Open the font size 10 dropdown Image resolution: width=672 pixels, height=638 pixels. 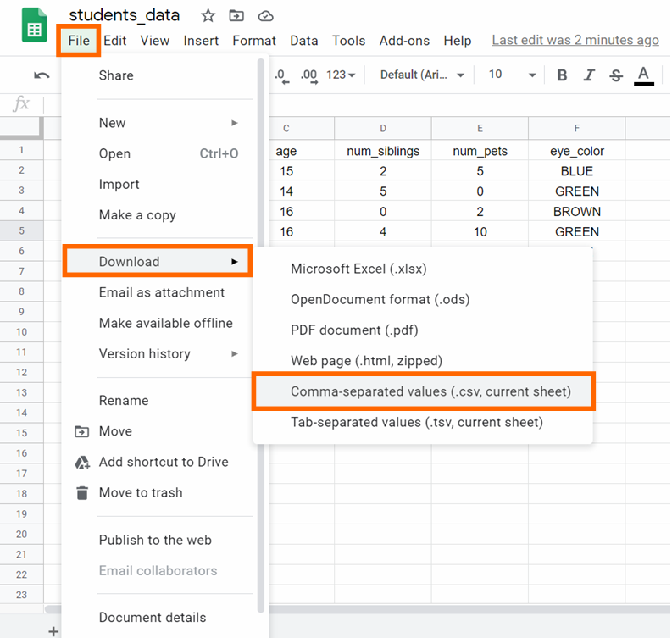coord(512,75)
